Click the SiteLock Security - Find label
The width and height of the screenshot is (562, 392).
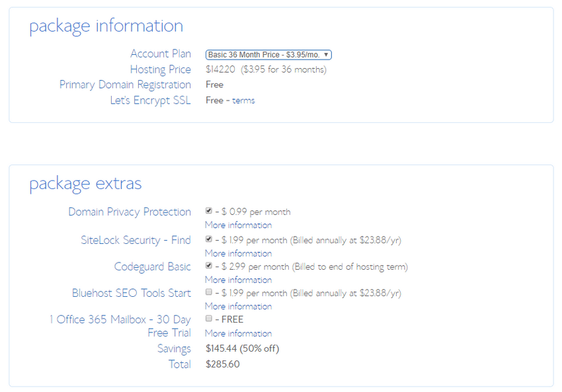point(136,240)
